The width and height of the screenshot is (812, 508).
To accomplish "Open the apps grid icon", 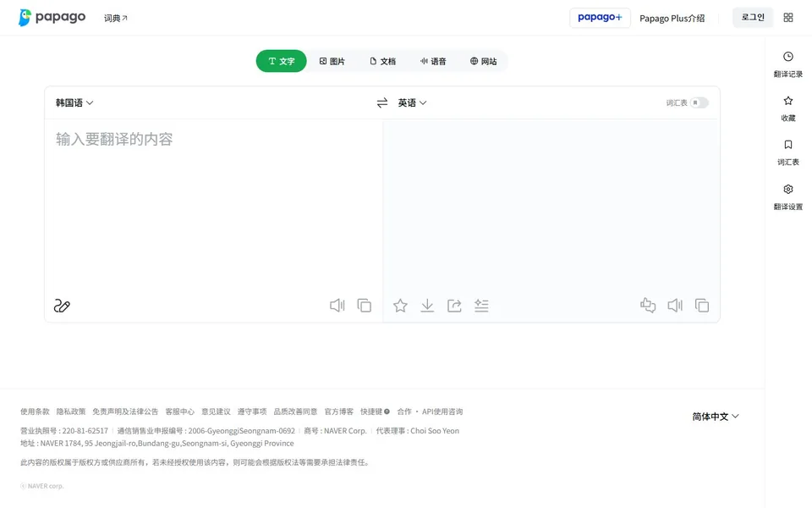I will 788,18.
